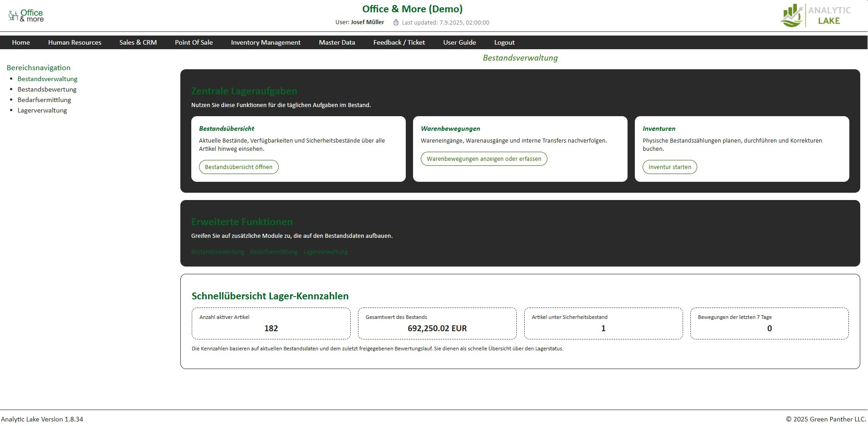
Task: Click the Office & more logo
Action: (x=26, y=16)
